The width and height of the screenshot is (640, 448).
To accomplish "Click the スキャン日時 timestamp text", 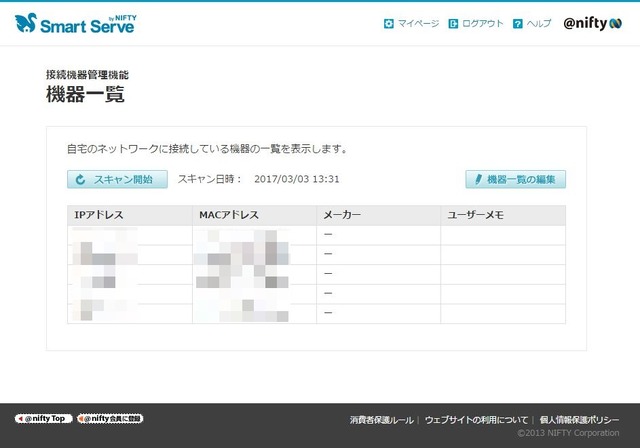I will (x=297, y=179).
